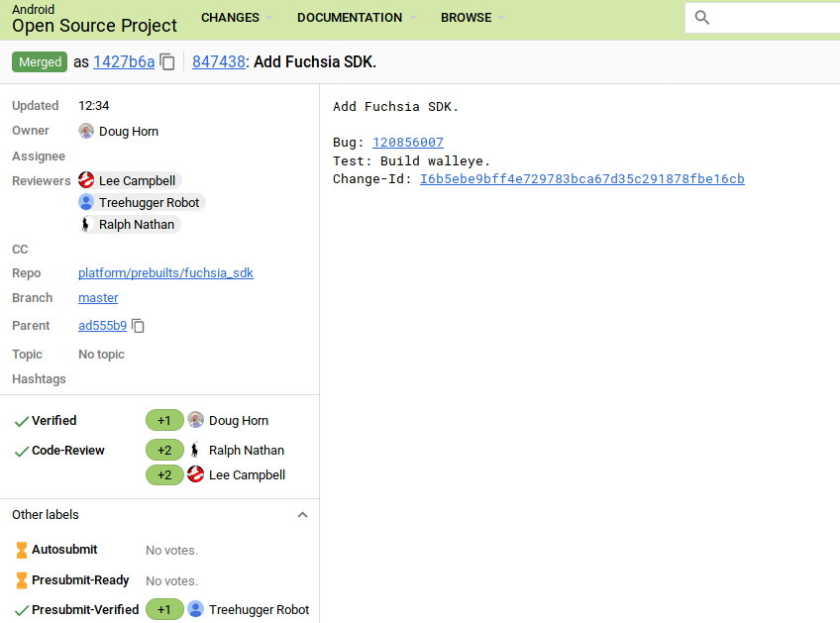Open repo platform/prebuilts/fuchsia_sdk link
The height and width of the screenshot is (623, 840).
165,272
